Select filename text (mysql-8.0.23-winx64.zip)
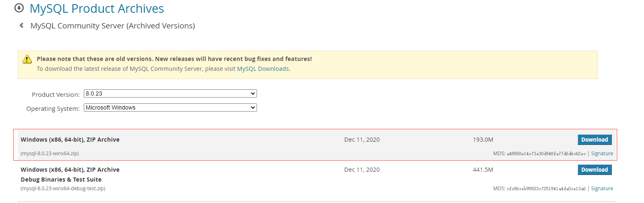This screenshot has width=644, height=203. tap(50, 154)
